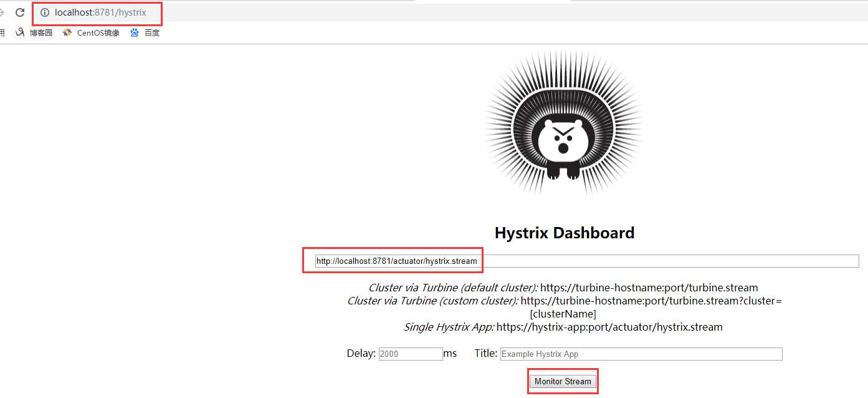Open the CentOS镜像 bookmark

pos(91,33)
